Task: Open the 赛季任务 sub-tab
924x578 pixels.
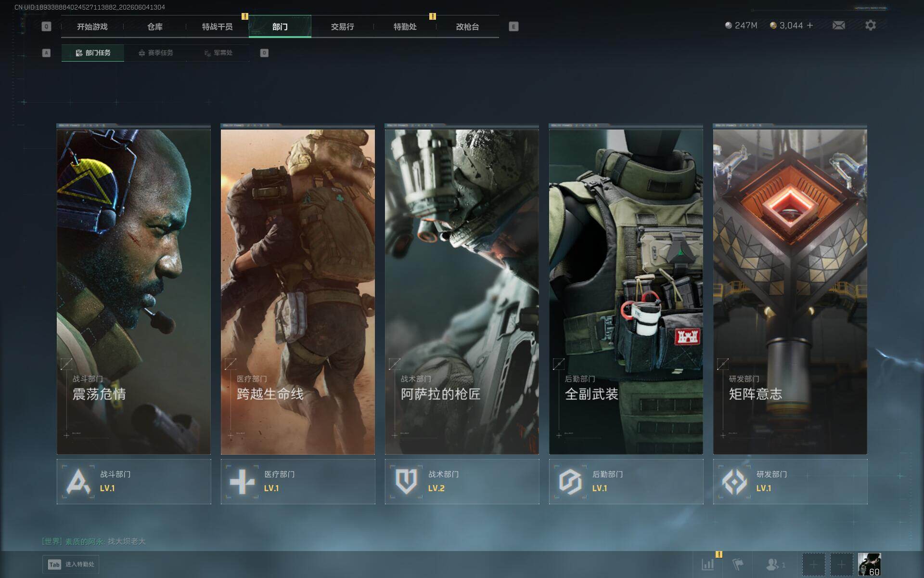Action: click(x=155, y=53)
